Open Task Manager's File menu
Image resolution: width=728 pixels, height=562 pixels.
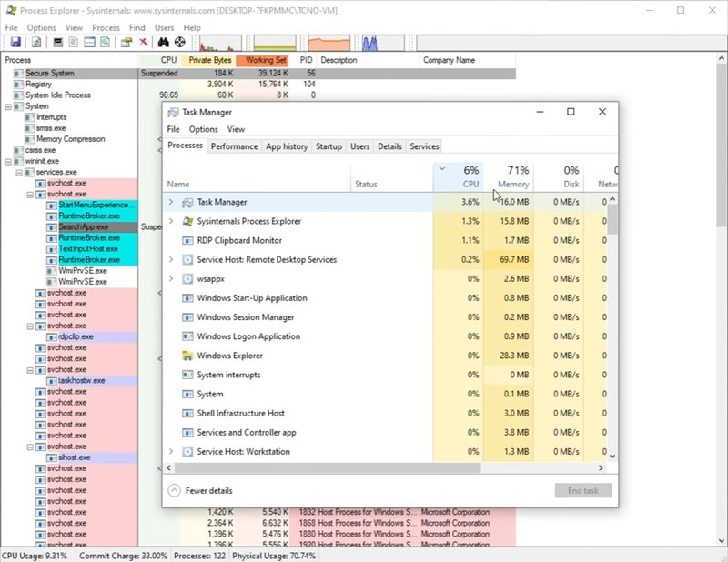pyautogui.click(x=173, y=129)
